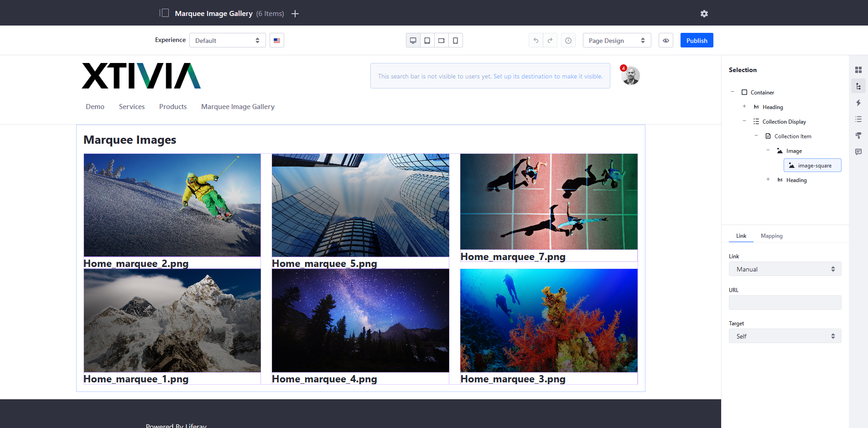Select the US flag language icon
This screenshot has height=428, width=868.
277,41
